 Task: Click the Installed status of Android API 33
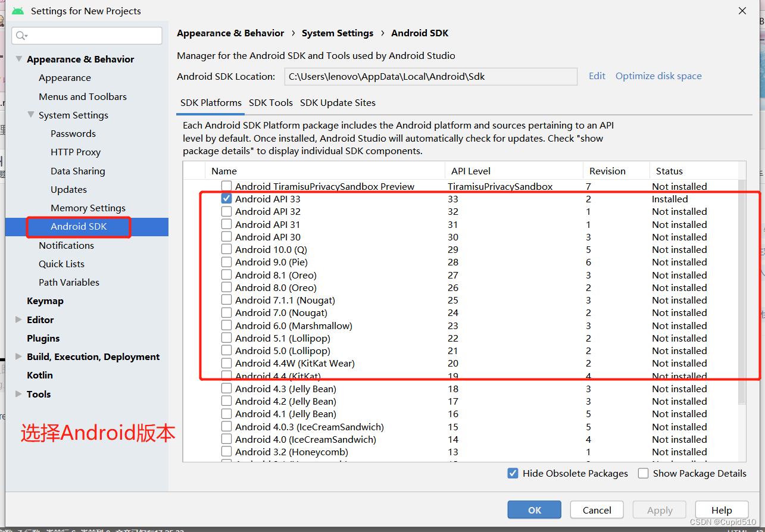pos(670,199)
